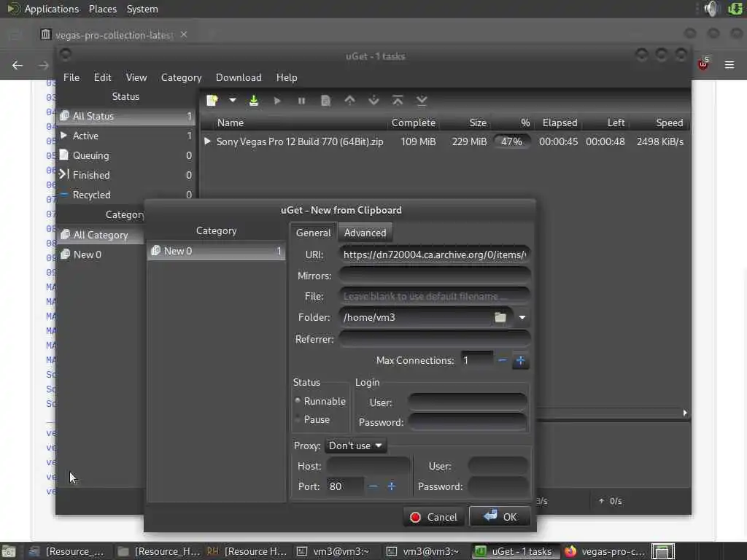Click the Start (play) toolbar icon

point(277,101)
